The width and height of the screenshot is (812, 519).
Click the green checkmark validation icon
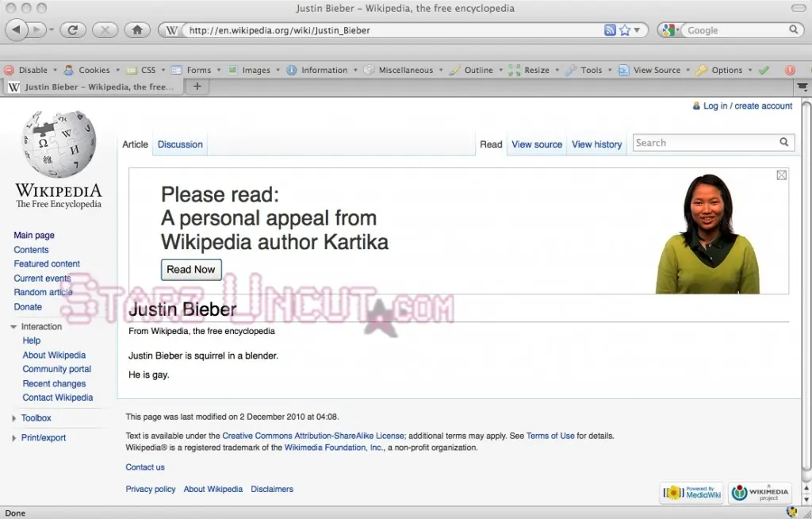[764, 70]
